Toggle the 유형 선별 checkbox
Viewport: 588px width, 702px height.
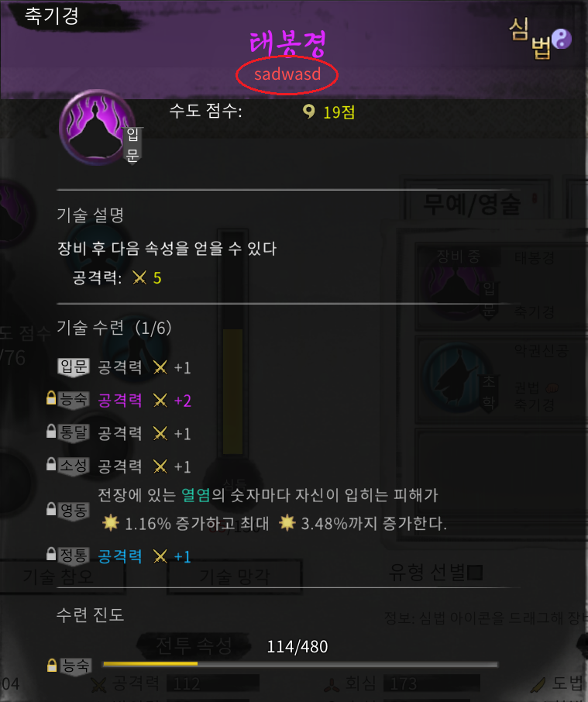click(x=475, y=572)
